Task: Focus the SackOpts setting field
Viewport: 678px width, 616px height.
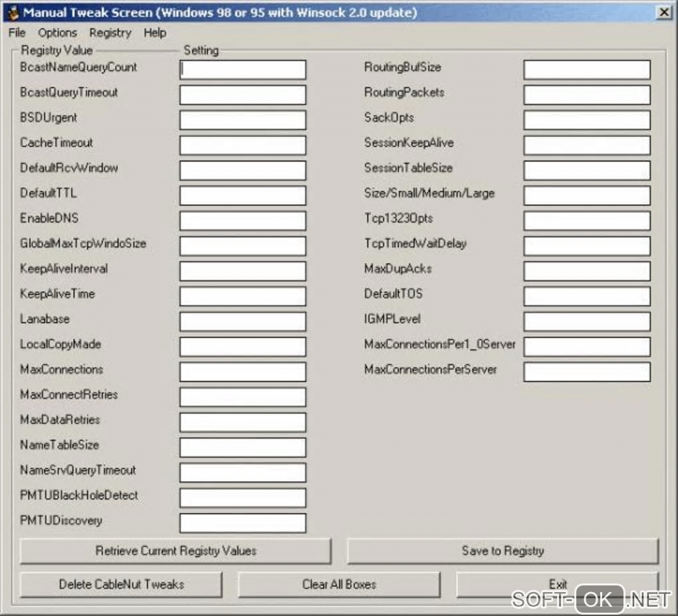Action: 587,120
